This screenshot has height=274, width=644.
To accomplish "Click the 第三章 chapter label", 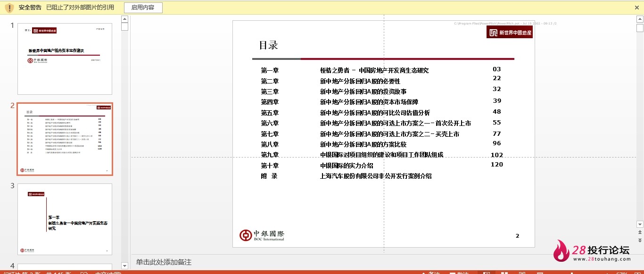I will click(x=270, y=91).
